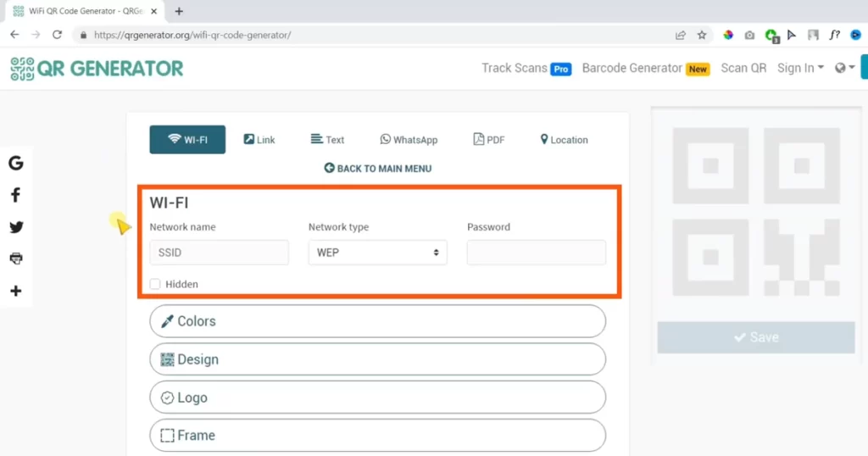Click the camera extension icon
868x456 pixels.
point(749,35)
